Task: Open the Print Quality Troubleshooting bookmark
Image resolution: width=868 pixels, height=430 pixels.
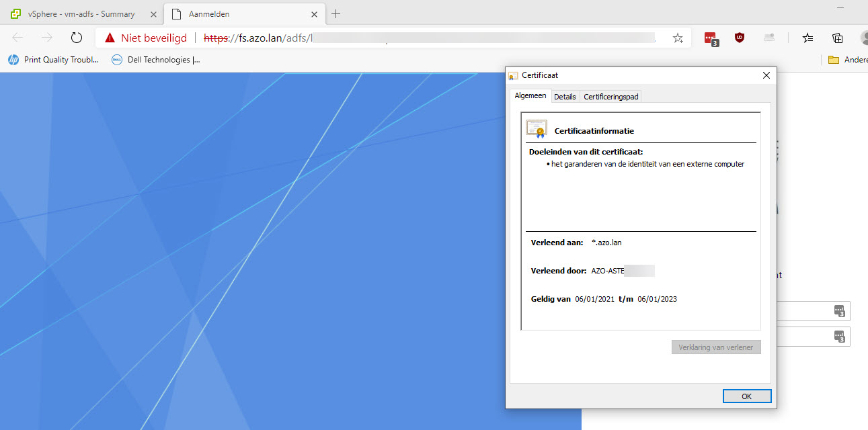Action: tap(54, 60)
